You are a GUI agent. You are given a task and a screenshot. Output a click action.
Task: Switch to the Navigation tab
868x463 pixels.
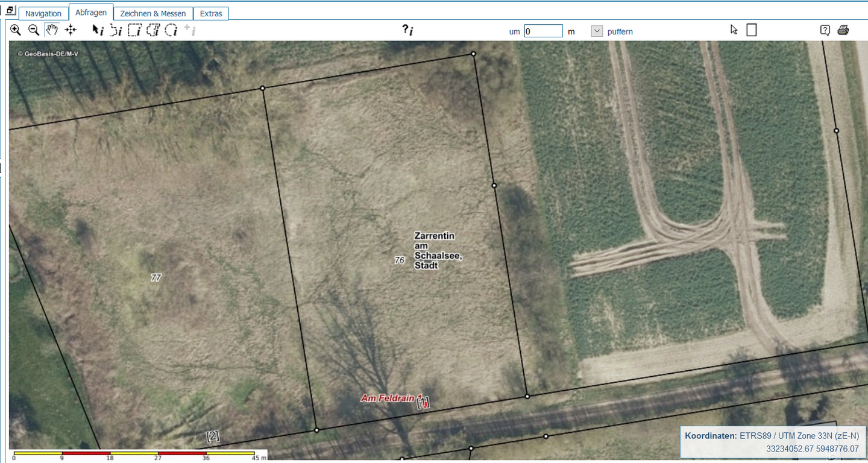click(43, 13)
